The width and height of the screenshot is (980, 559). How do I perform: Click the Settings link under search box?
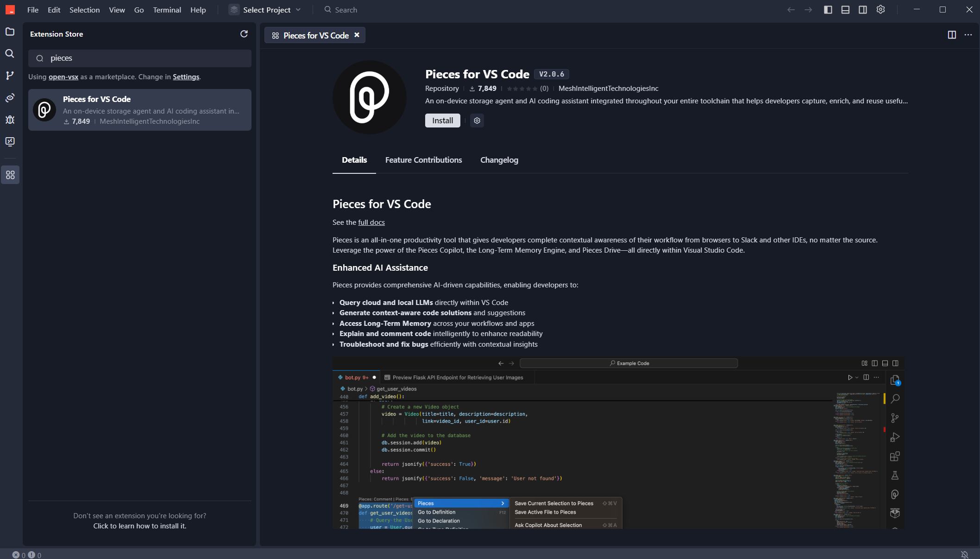click(186, 77)
